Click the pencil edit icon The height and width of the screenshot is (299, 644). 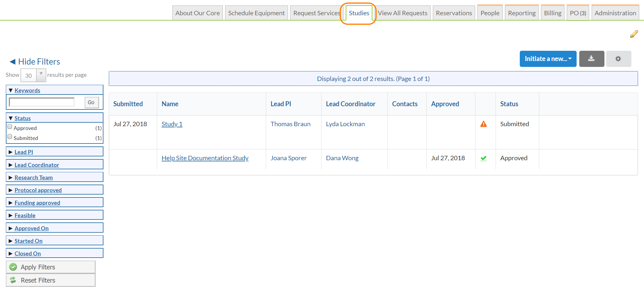point(634,34)
